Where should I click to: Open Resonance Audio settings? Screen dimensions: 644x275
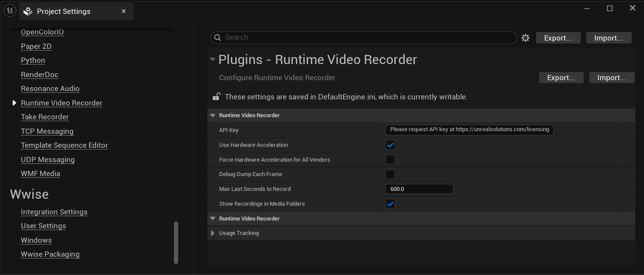pos(50,88)
